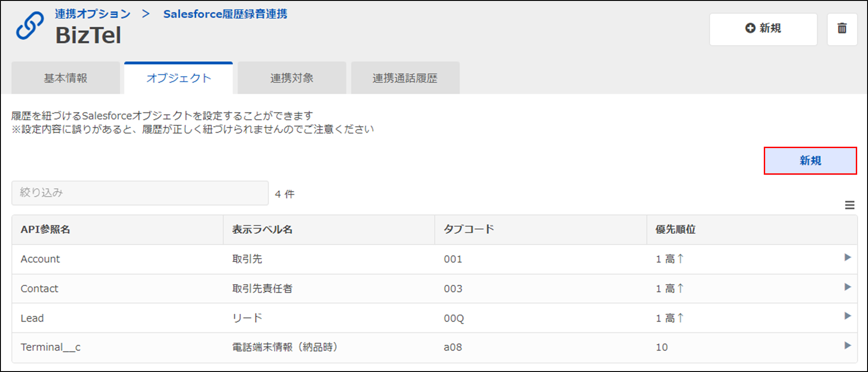Focus the 絞り込み filter input field
This screenshot has height=372, width=868.
(140, 193)
